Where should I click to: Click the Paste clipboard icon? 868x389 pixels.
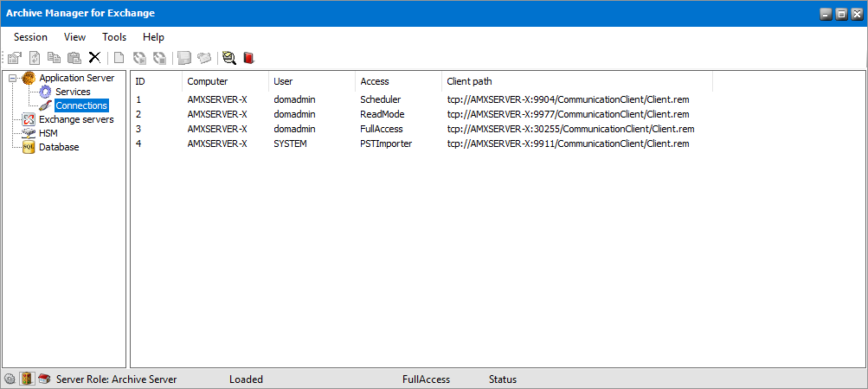click(74, 58)
